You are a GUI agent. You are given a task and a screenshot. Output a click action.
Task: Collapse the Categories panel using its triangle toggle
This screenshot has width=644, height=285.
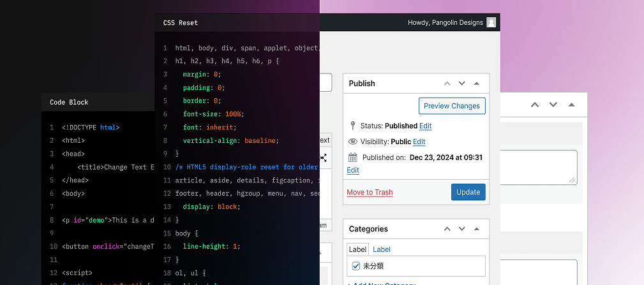click(476, 229)
